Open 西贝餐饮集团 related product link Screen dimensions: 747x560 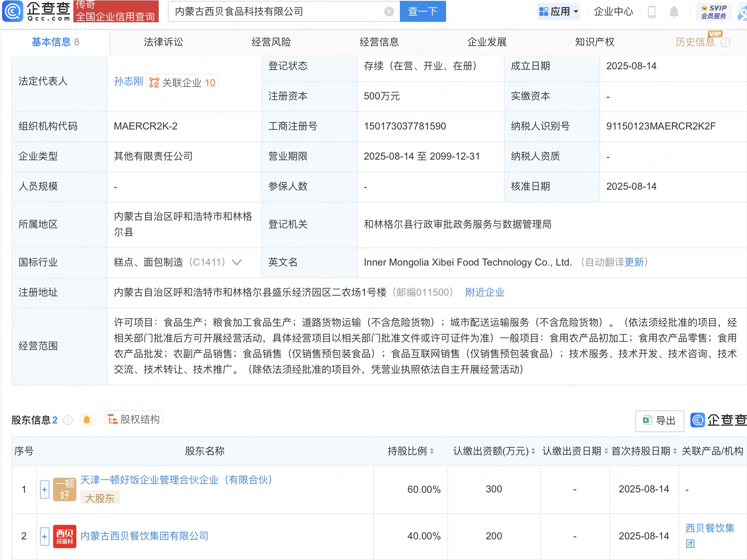[710, 536]
